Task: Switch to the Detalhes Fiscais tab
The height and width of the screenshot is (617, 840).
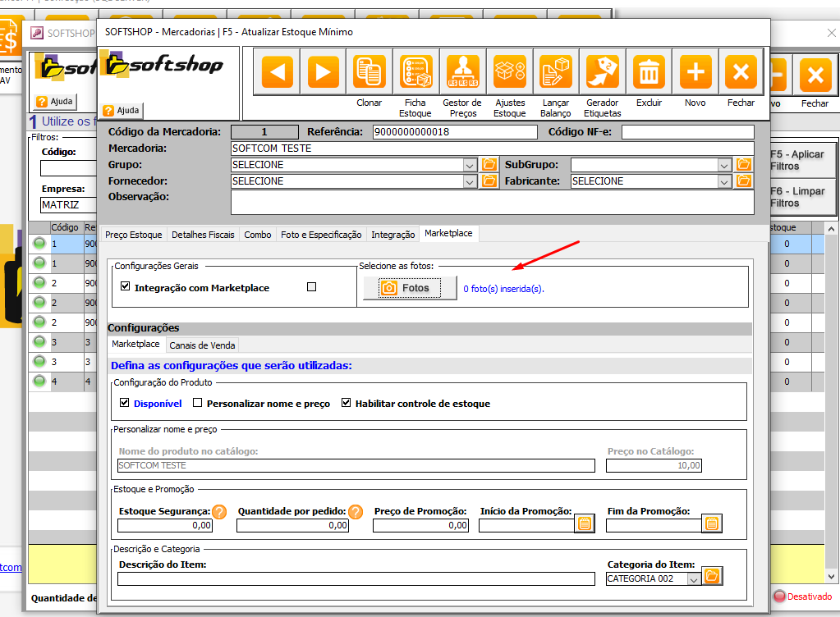Action: coord(203,235)
